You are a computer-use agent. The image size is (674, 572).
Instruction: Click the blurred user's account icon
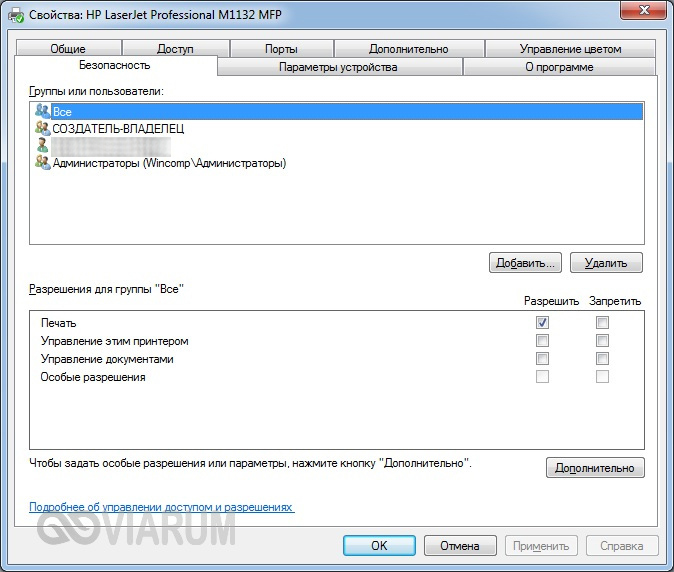(42, 146)
